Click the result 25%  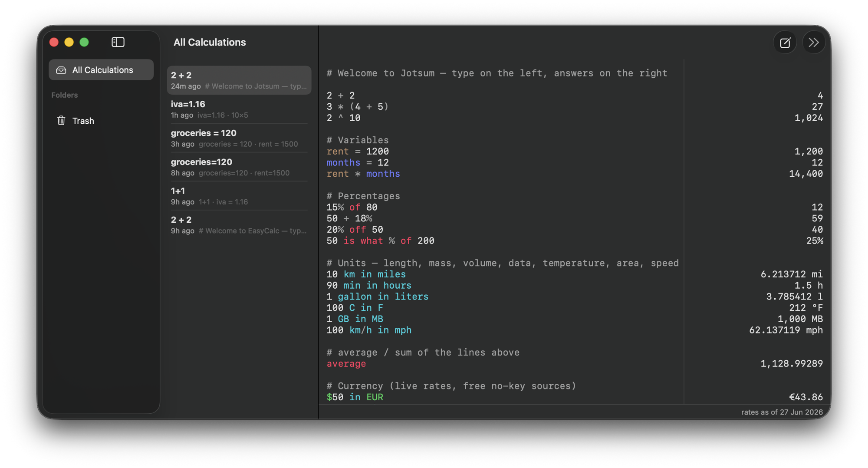coord(815,241)
